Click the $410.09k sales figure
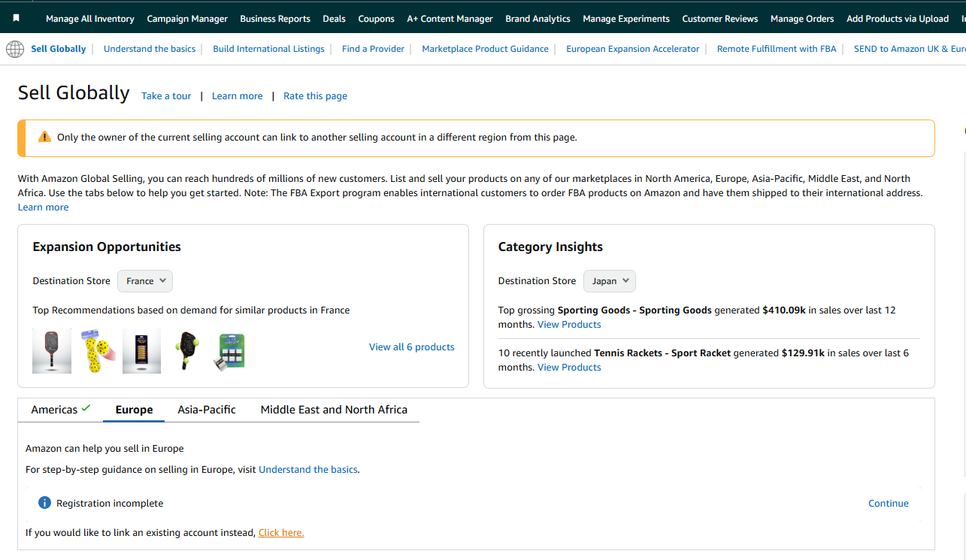The height and width of the screenshot is (560, 966). coord(784,310)
